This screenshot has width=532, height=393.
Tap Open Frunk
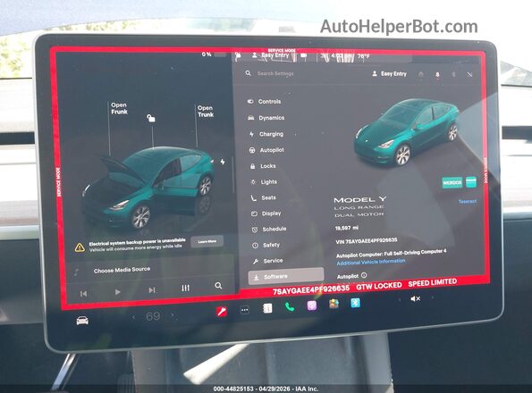tap(119, 108)
